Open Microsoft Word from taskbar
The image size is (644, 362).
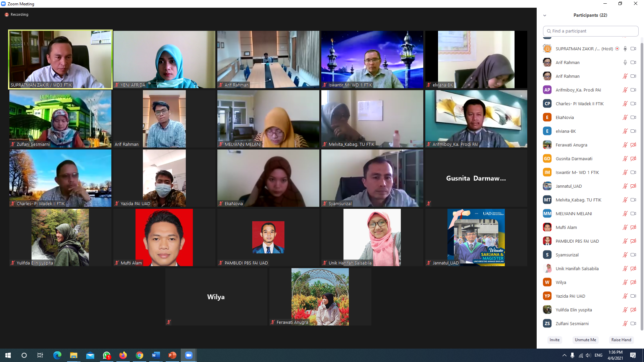(156, 355)
